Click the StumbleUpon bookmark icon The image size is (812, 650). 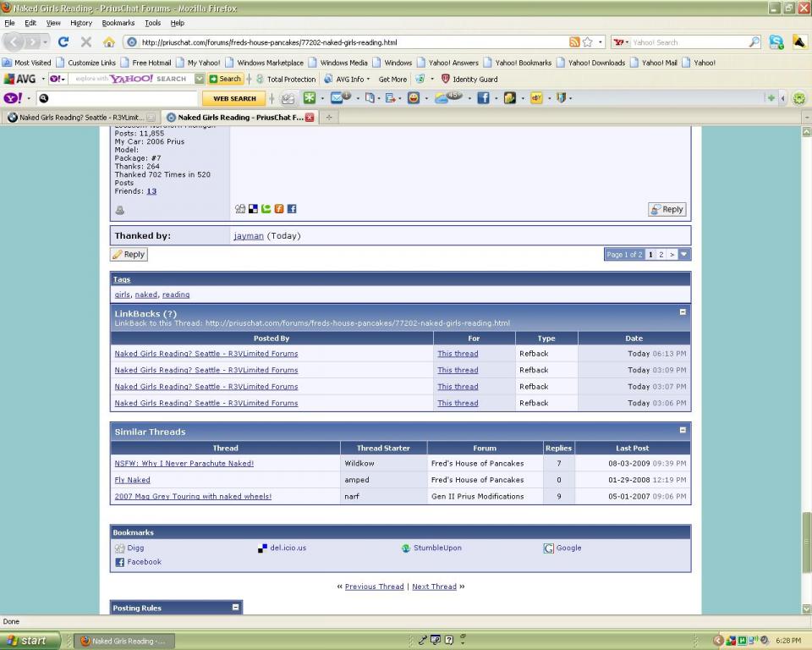click(406, 548)
